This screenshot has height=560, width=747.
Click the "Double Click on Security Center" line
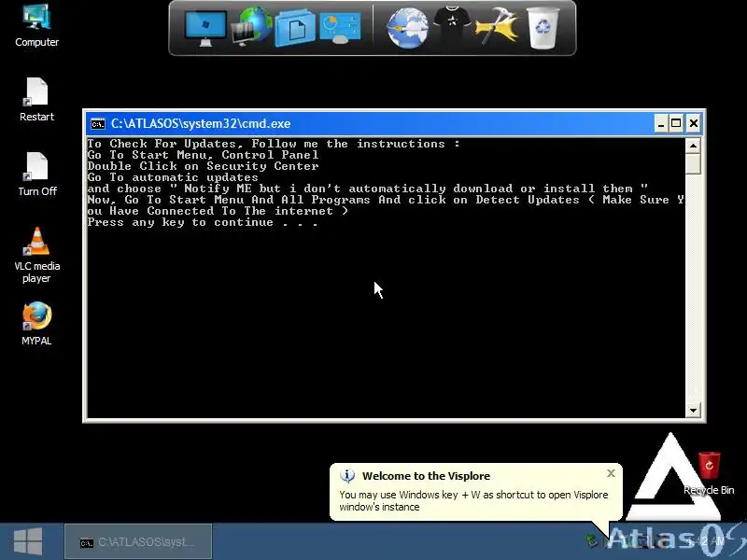pos(203,166)
